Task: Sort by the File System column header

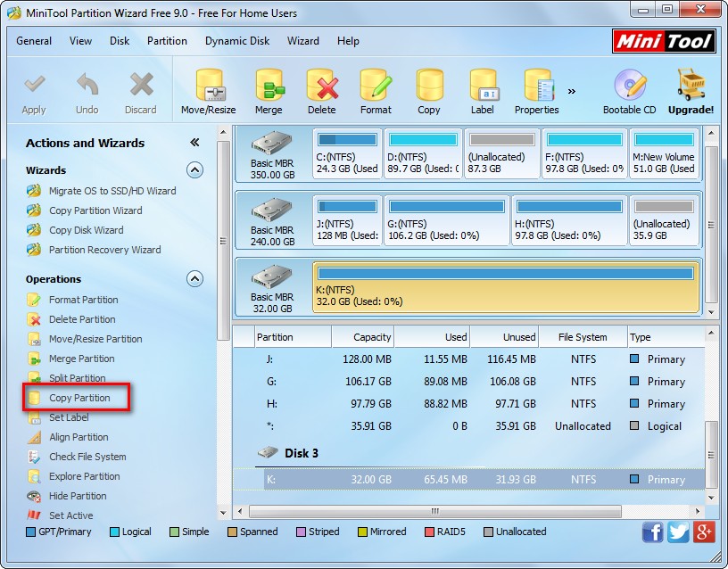Action: coord(583,337)
